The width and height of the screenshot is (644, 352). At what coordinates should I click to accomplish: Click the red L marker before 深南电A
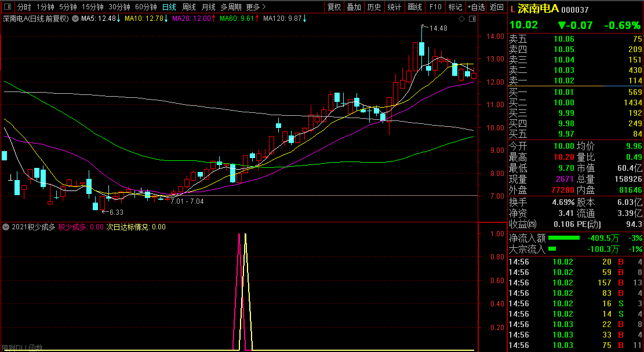coord(512,10)
